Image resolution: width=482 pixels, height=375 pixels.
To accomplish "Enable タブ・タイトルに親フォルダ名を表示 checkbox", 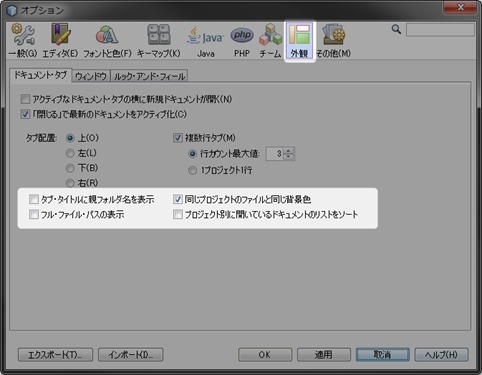I will click(34, 199).
